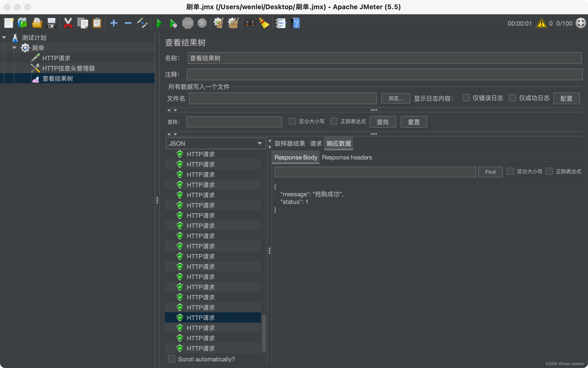Toggle the 仅错误日志 checkbox
The width and height of the screenshot is (588, 368).
click(x=466, y=98)
